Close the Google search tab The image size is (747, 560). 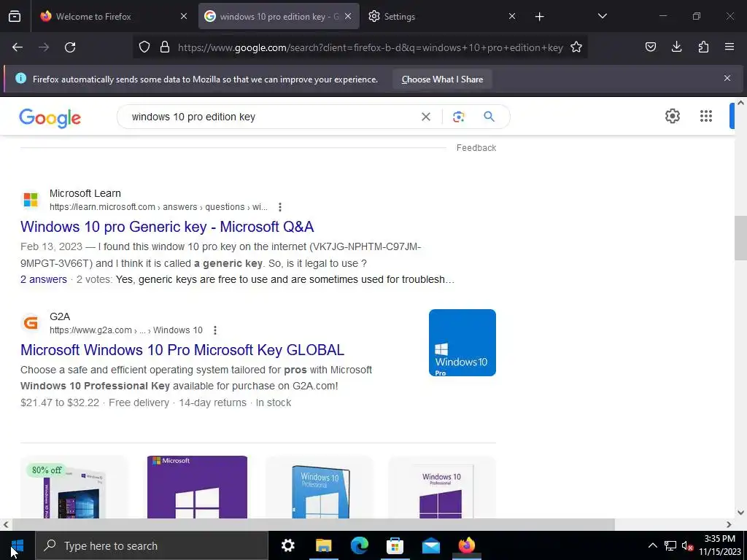(x=348, y=17)
